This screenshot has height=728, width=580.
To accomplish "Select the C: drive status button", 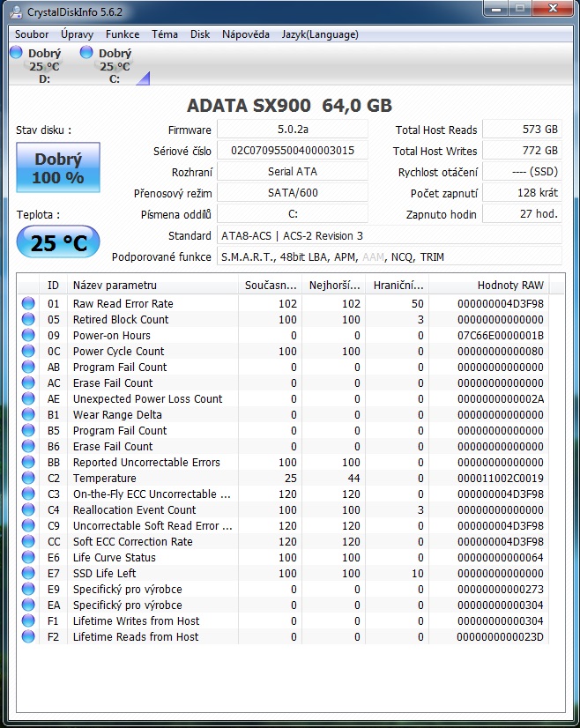I will (x=108, y=65).
